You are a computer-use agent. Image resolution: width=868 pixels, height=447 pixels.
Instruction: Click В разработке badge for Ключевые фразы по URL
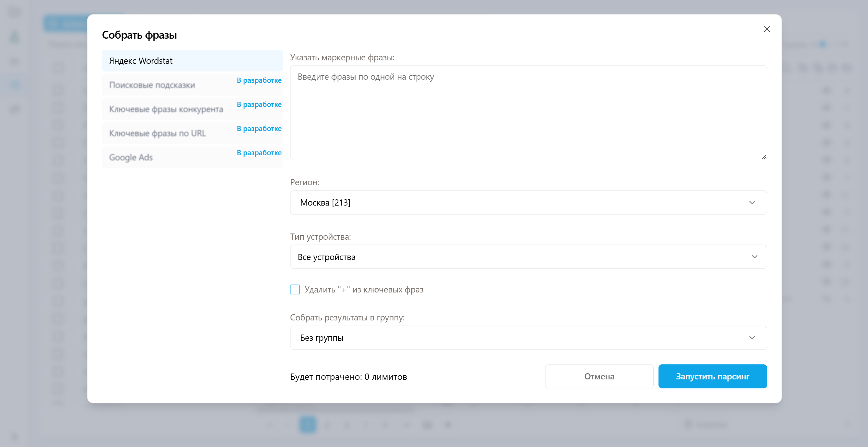[259, 129]
